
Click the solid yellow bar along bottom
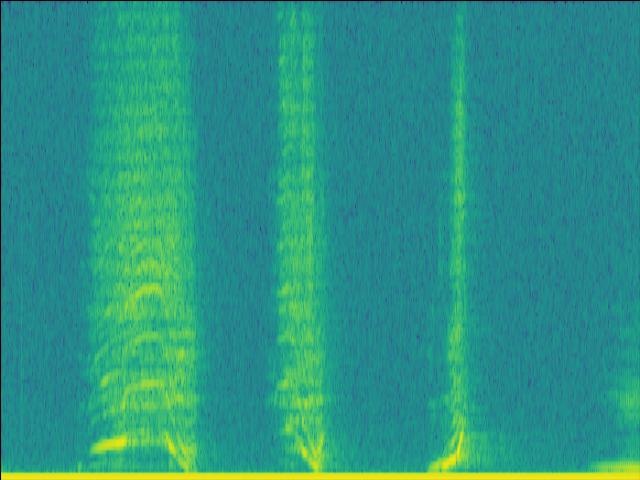tap(320, 476)
